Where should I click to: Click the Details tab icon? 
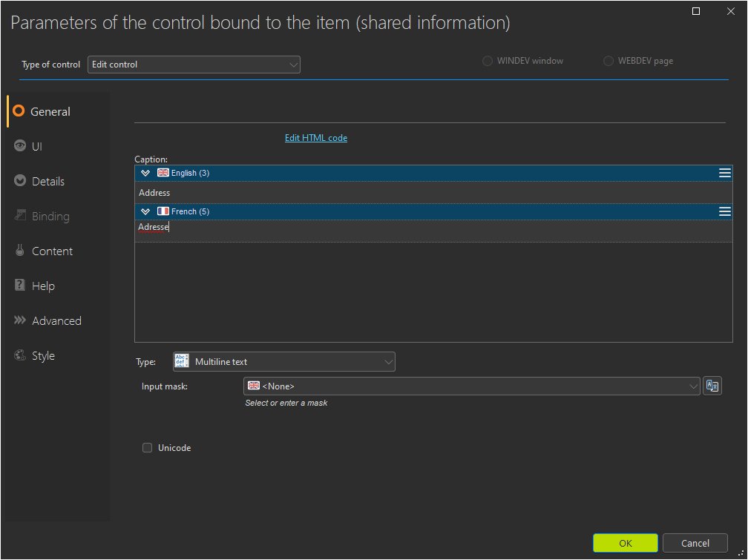coord(20,181)
